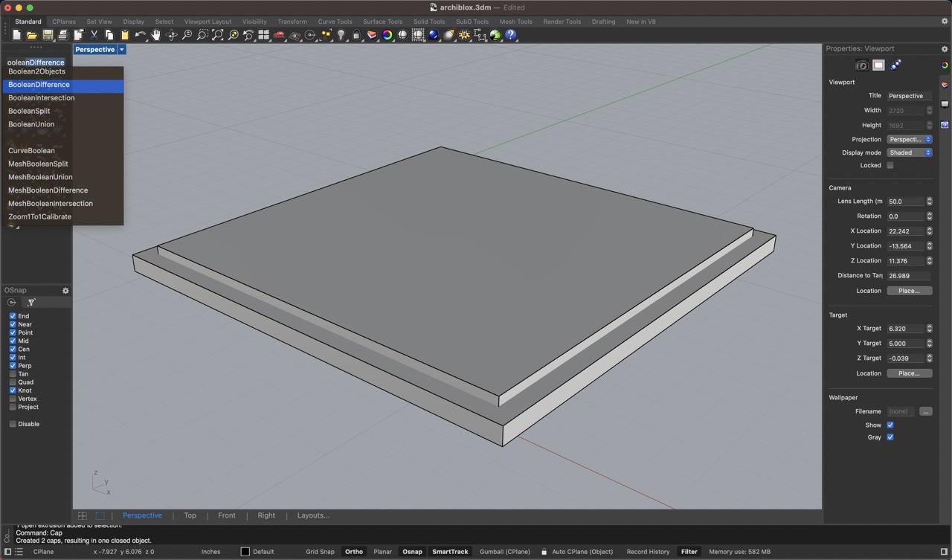Image resolution: width=952 pixels, height=560 pixels.
Task: Click the light bulb Hide/Show icon
Action: pos(341,35)
